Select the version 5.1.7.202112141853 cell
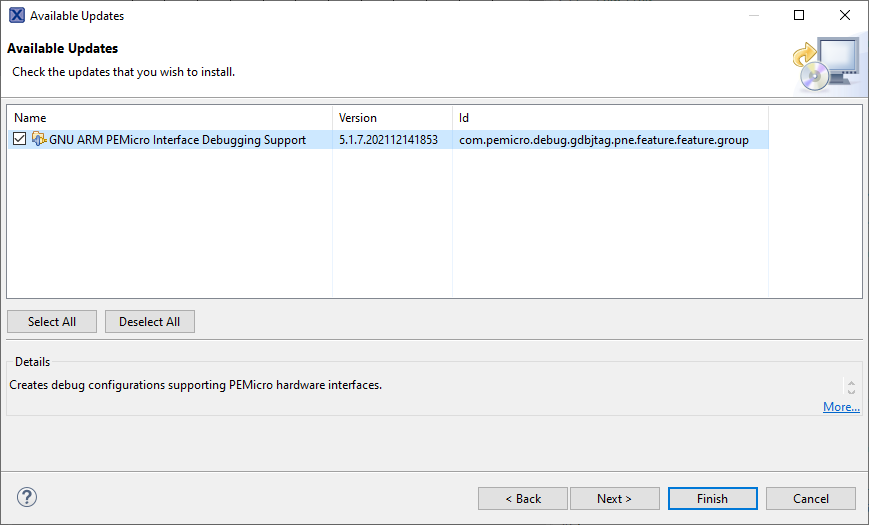The height and width of the screenshot is (525, 869). [389, 140]
